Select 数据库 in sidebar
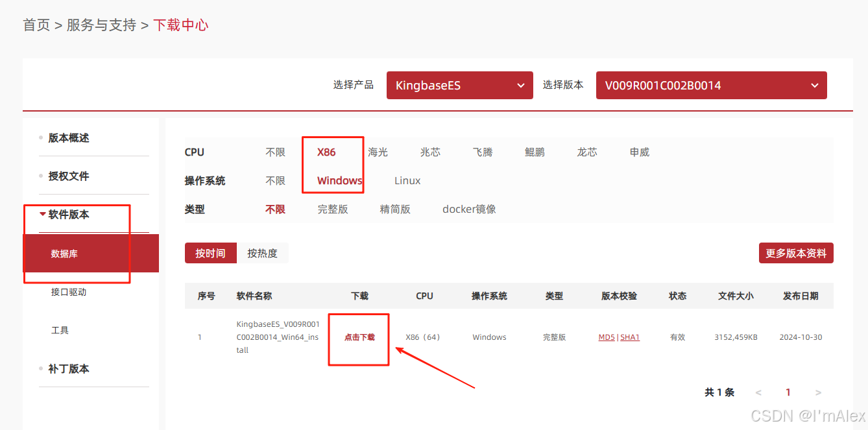The height and width of the screenshot is (430, 868). click(x=91, y=253)
